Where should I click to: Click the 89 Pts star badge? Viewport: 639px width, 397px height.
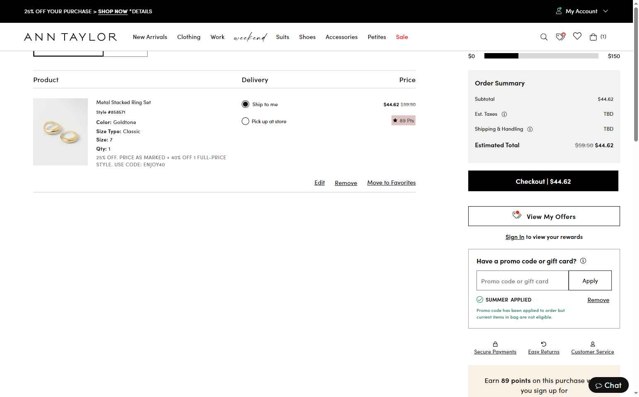pyautogui.click(x=403, y=120)
